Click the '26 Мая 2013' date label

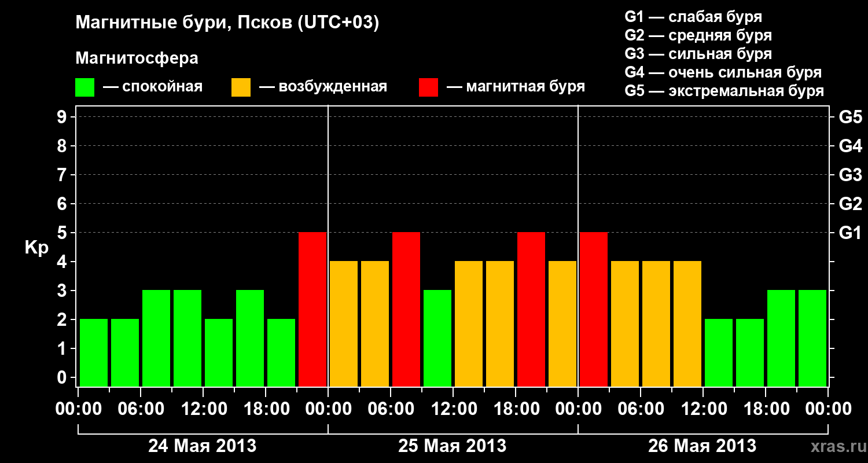[x=702, y=446]
